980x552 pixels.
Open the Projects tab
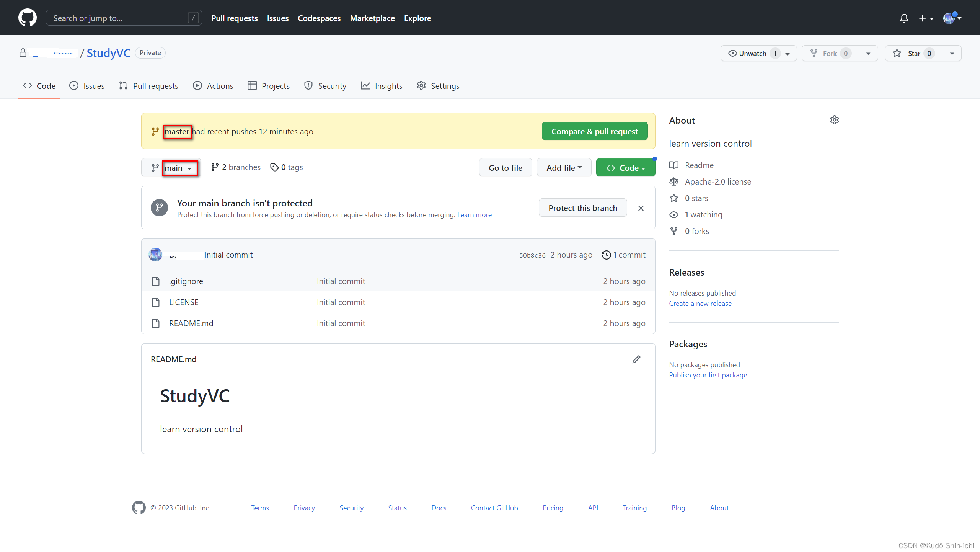pos(268,86)
